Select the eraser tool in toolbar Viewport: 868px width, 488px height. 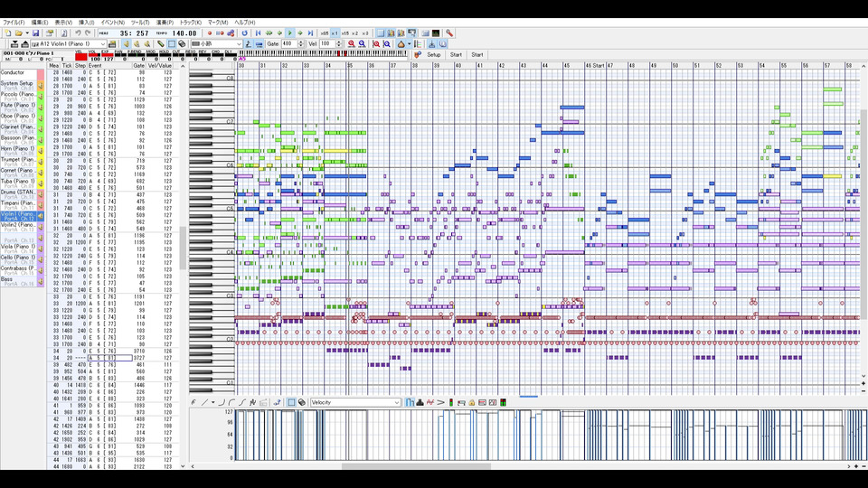pos(182,43)
